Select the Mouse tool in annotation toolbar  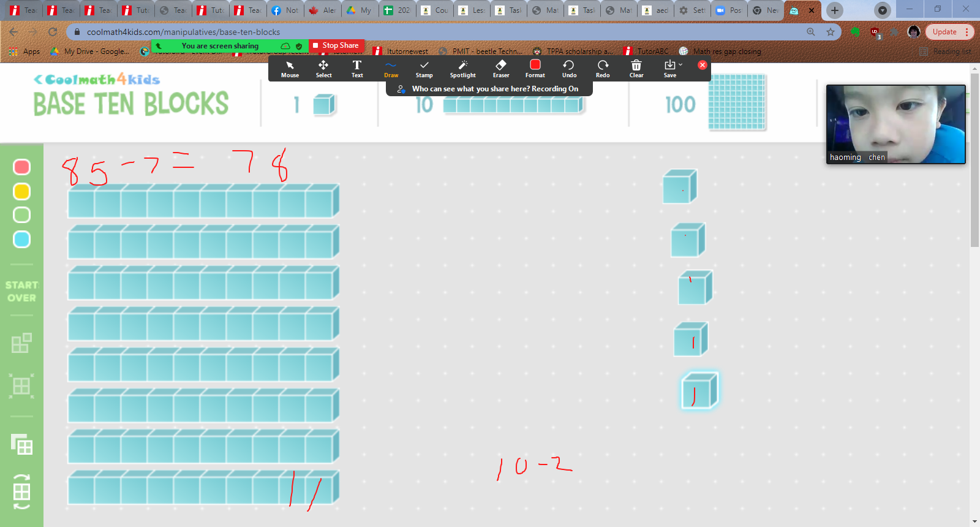pos(290,69)
